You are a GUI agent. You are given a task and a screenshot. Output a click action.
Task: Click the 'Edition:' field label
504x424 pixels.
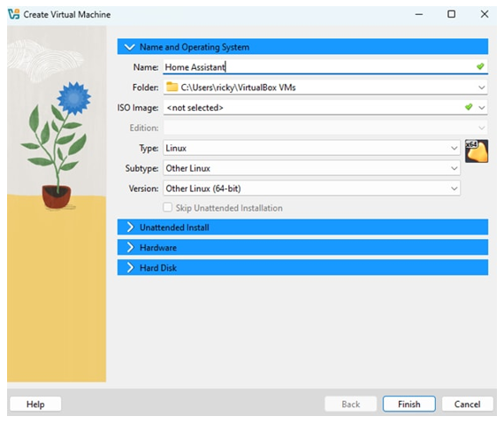tap(144, 128)
